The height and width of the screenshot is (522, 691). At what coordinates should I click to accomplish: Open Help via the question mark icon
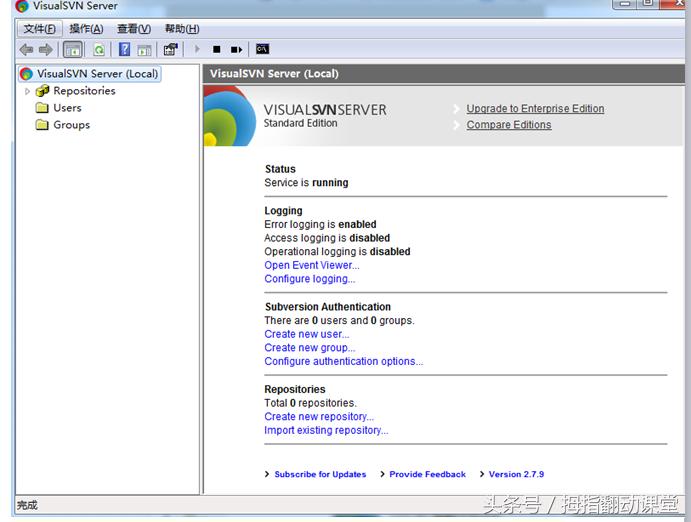[125, 49]
